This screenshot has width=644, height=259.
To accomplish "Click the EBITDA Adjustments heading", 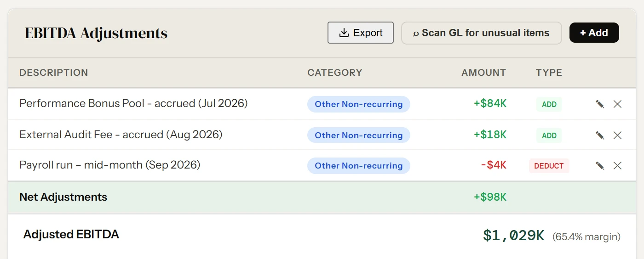I will click(96, 33).
